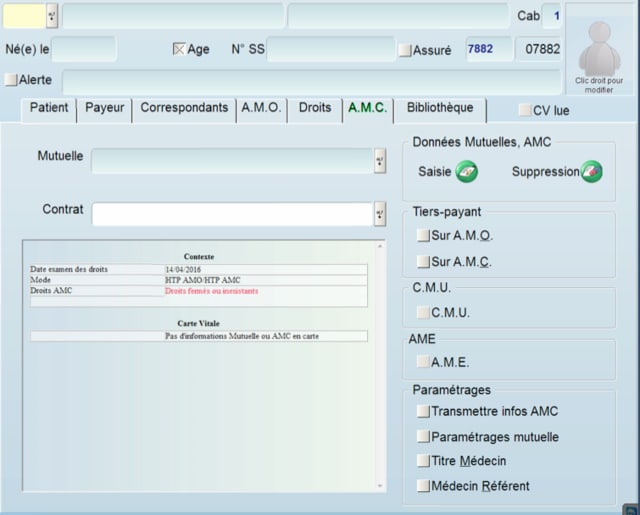Tick Transmettre infos AMC
This screenshot has width=640, height=515.
(x=423, y=411)
